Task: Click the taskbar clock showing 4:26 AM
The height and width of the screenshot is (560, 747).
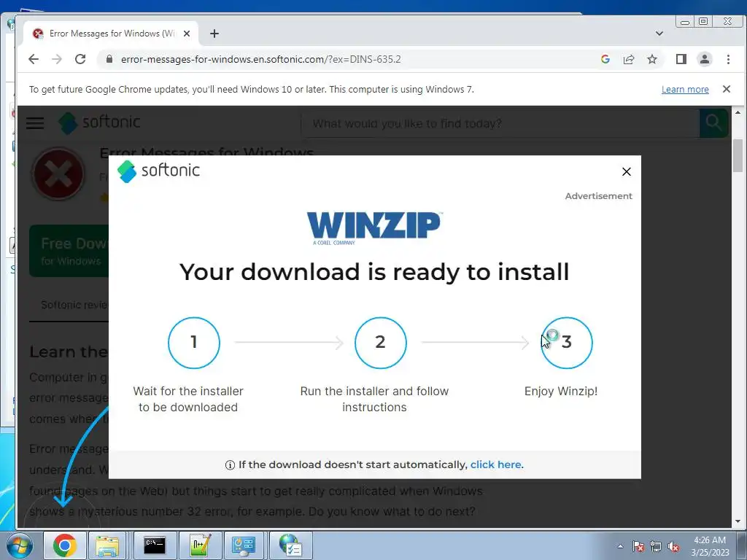Action: point(710,546)
